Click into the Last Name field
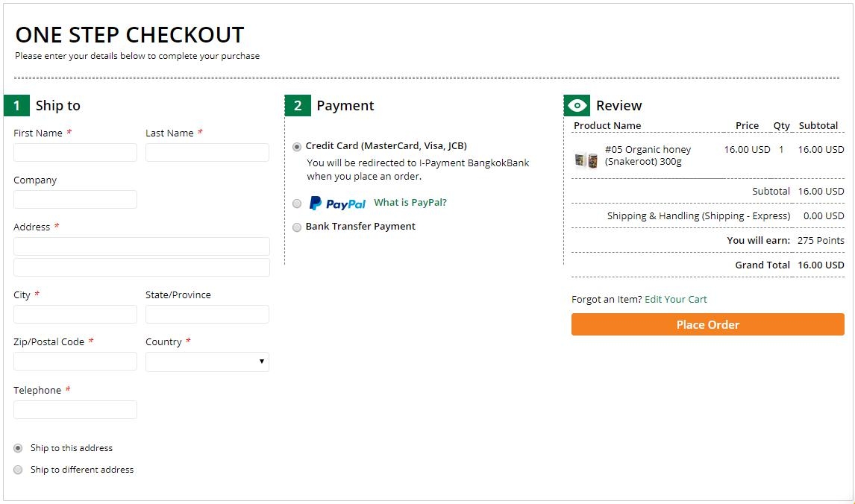The width and height of the screenshot is (855, 504). coord(207,153)
